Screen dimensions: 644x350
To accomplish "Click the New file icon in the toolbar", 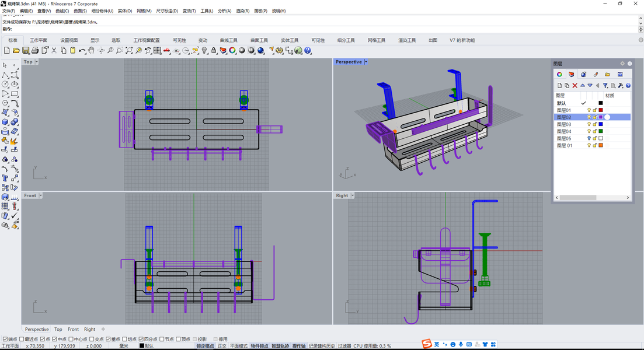I will coord(6,51).
